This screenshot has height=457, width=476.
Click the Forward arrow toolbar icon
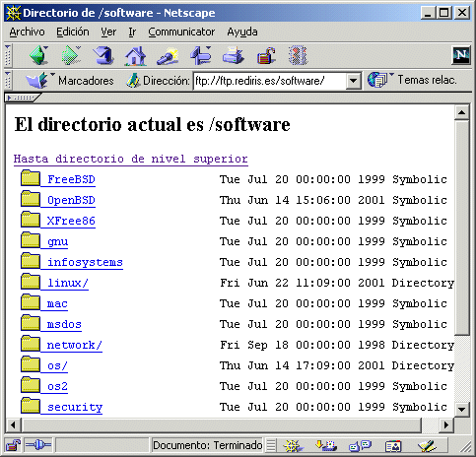click(x=71, y=55)
